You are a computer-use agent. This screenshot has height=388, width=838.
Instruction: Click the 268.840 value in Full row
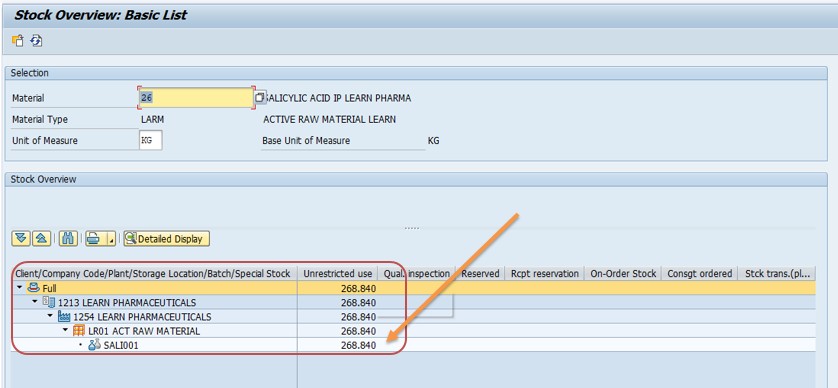[x=358, y=289]
